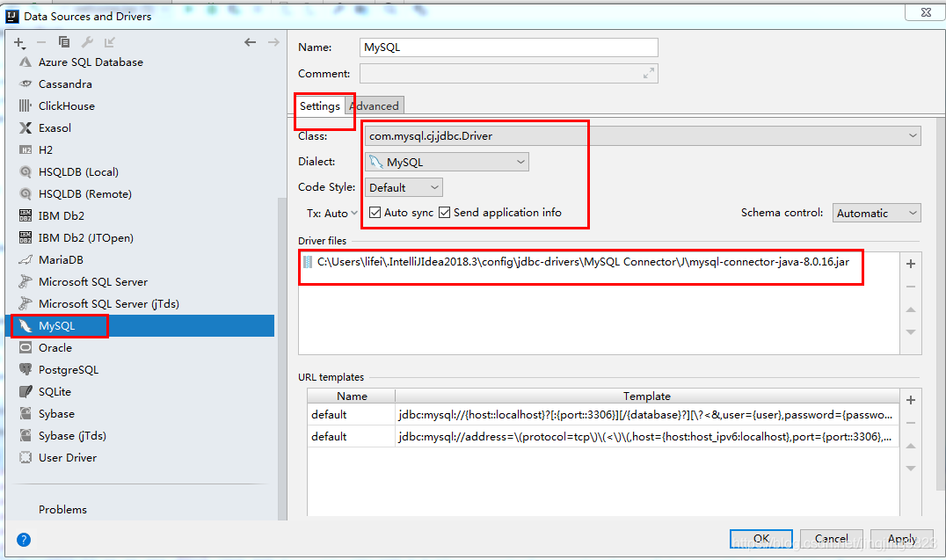Select second jdbc:mysql://address template row
This screenshot has height=560, width=946.
pyautogui.click(x=603, y=436)
